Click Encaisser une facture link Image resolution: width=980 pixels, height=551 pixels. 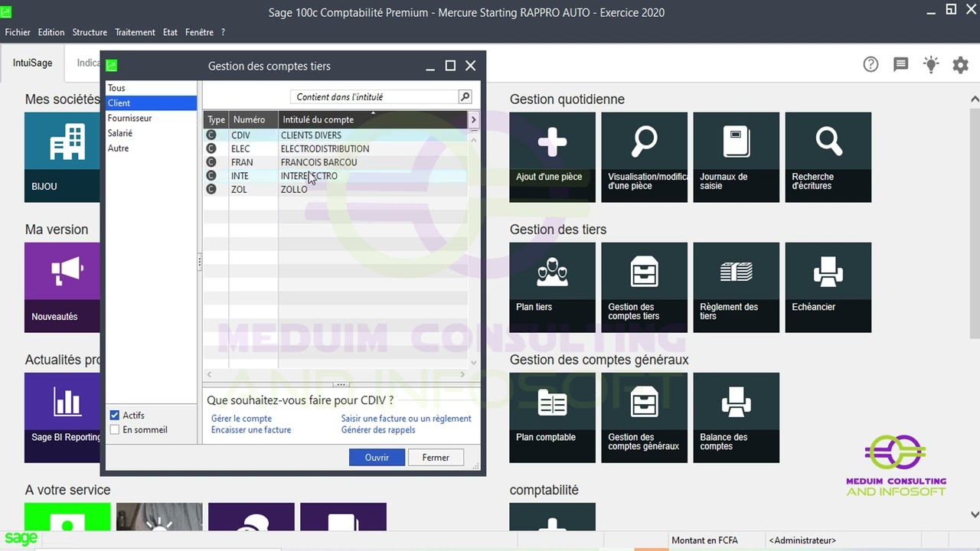[x=251, y=430]
